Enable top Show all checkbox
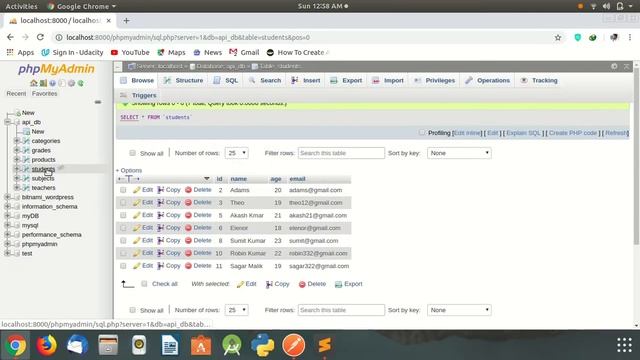This screenshot has width=640, height=360. [x=132, y=153]
